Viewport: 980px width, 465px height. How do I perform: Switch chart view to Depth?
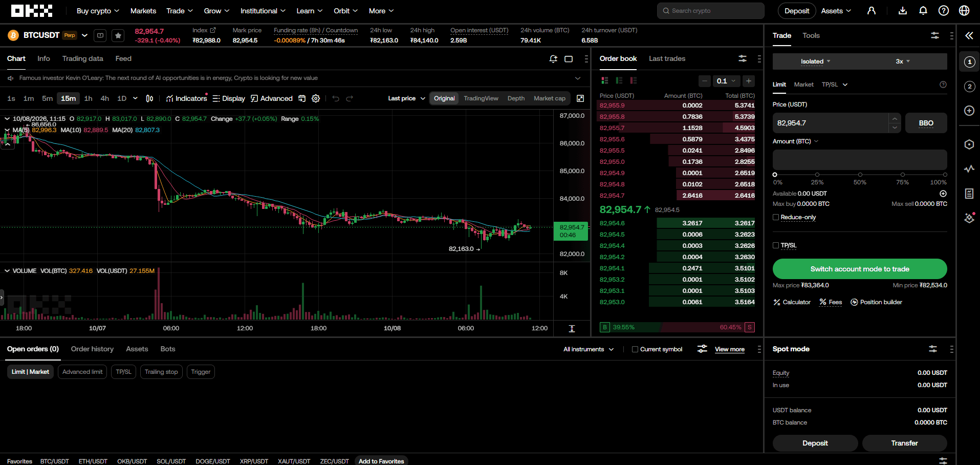tap(516, 98)
